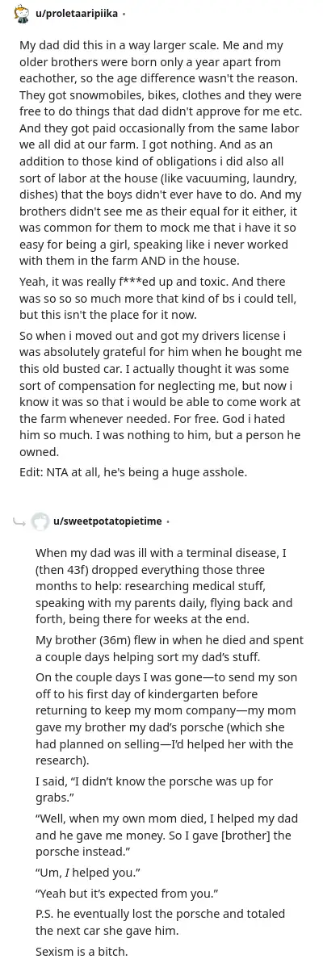323x980 pixels.
Task: Click paragraph about the old busted car
Action: pyautogui.click(x=160, y=393)
